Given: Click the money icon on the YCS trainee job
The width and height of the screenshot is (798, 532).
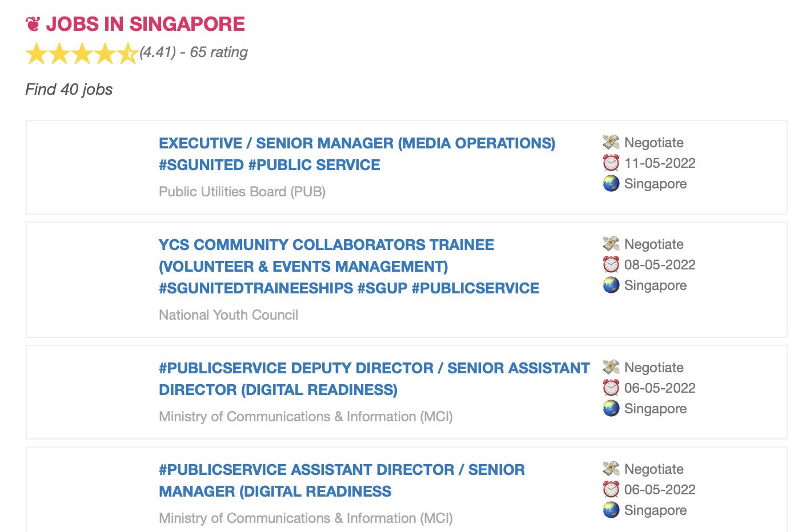Looking at the screenshot, I should (x=611, y=244).
